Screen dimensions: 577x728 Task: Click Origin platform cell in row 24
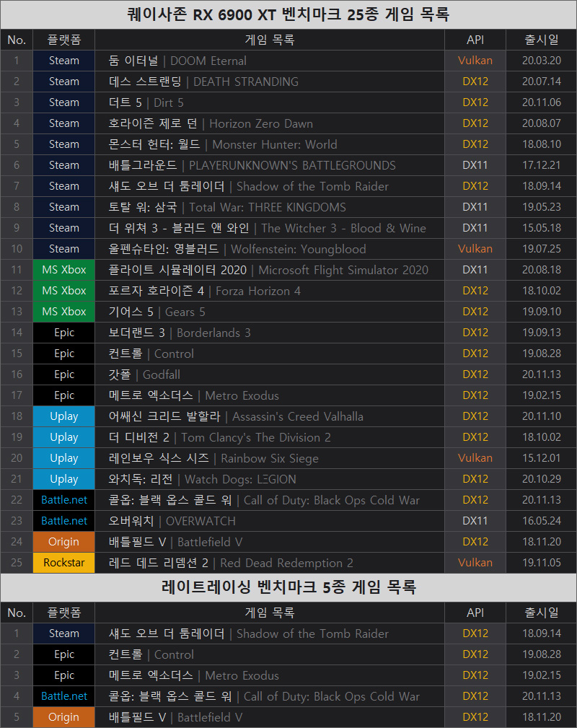64,541
